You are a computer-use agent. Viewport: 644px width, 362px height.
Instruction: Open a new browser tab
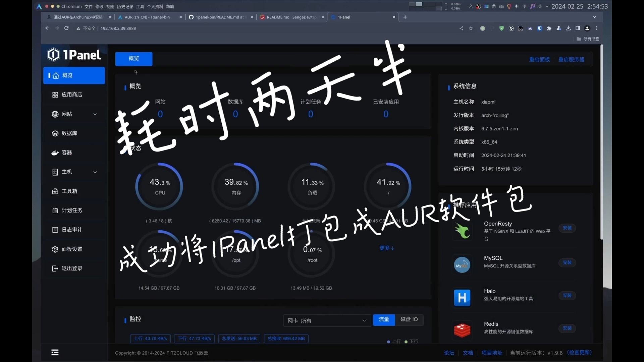coord(405,17)
